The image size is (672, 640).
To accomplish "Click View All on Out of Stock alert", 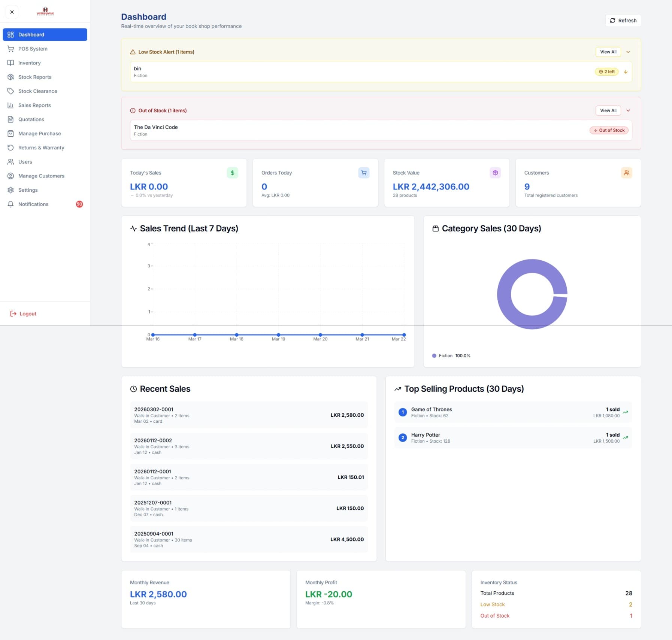I will pyautogui.click(x=608, y=110).
